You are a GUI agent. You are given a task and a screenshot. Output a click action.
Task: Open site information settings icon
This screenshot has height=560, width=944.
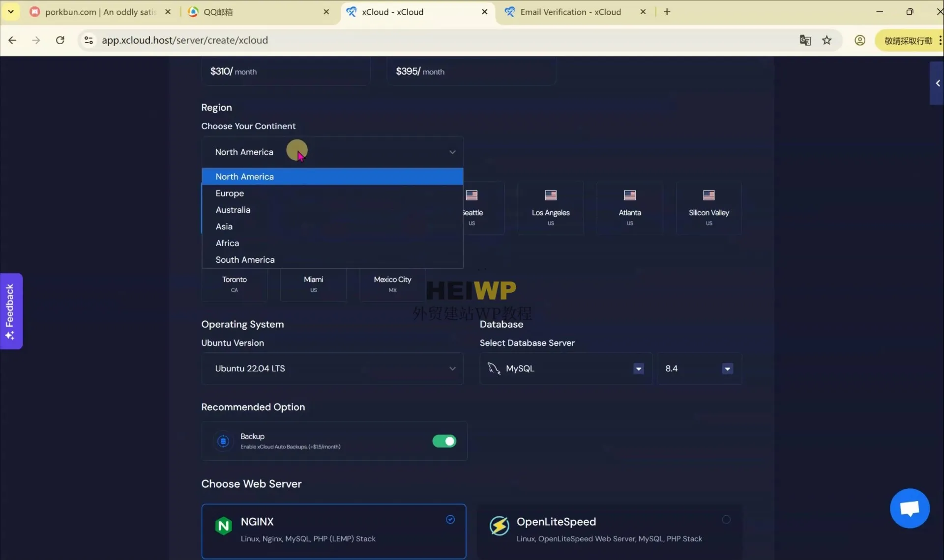[88, 40]
